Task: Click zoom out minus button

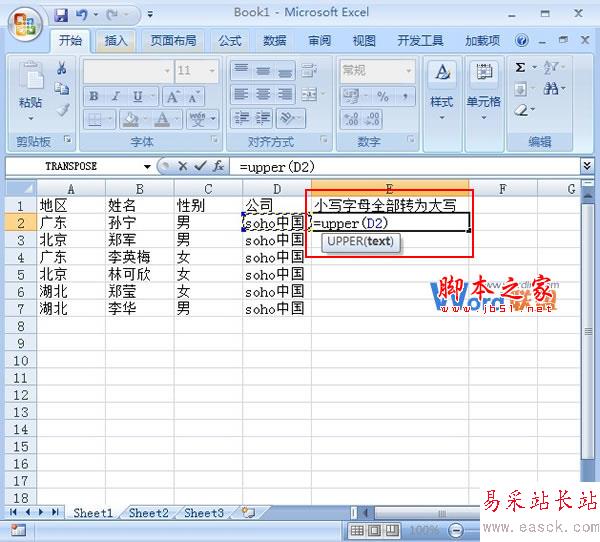Action: (x=455, y=531)
